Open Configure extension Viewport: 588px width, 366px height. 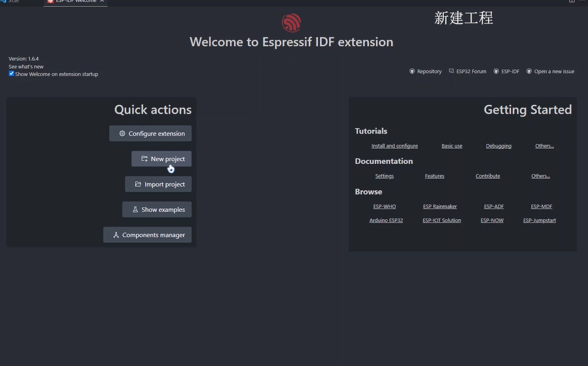coord(151,134)
